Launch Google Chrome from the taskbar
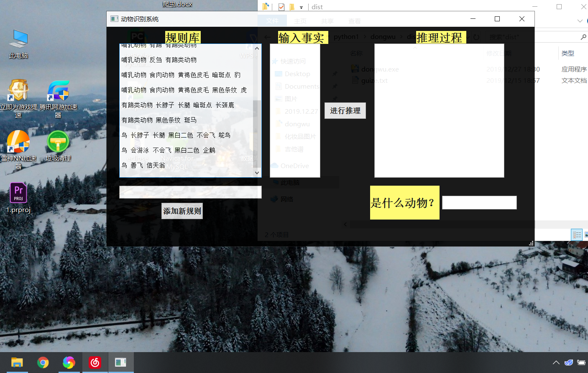 click(x=43, y=362)
